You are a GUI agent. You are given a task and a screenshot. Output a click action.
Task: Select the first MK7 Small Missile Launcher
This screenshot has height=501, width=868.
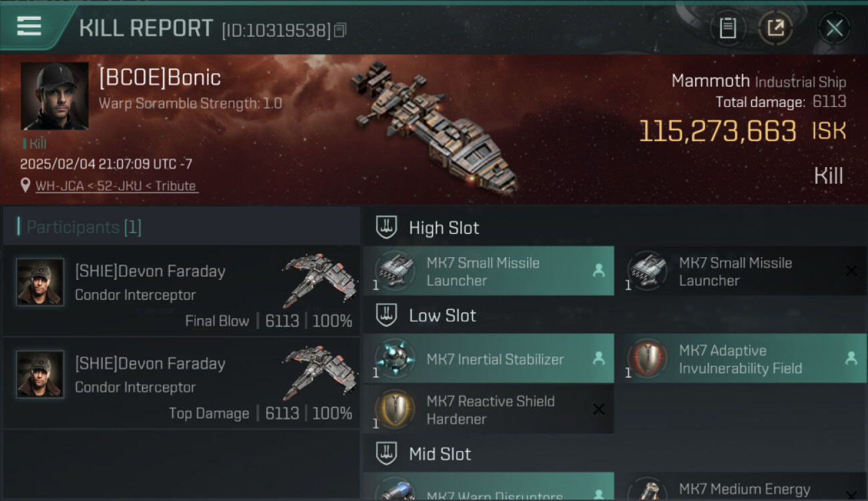tap(489, 271)
